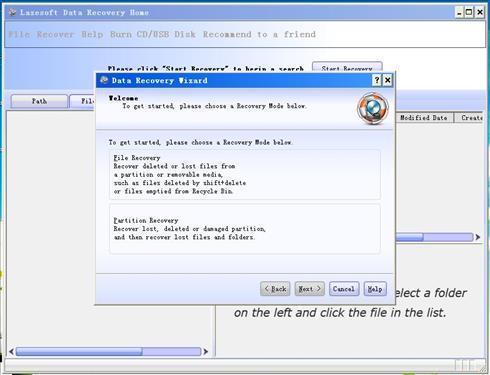Close the Data Recovery Wizard dialog
Image resolution: width=490 pixels, height=375 pixels.
pyautogui.click(x=387, y=80)
